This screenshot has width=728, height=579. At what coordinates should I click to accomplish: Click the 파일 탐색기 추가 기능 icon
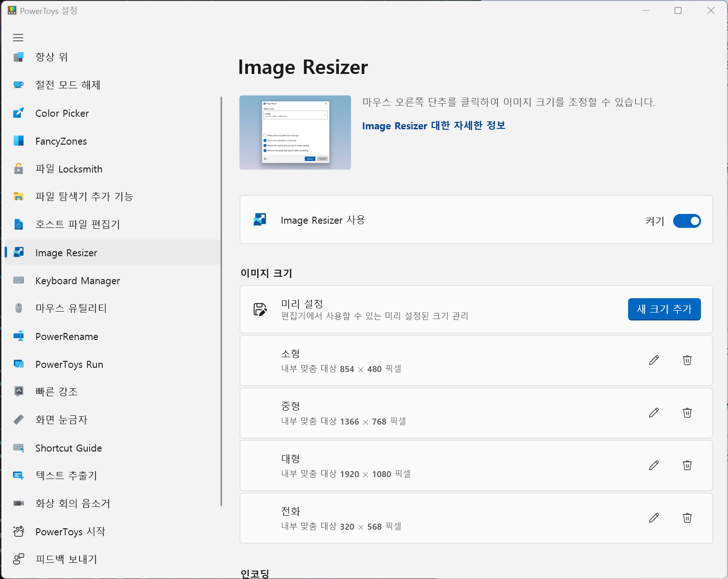19,196
